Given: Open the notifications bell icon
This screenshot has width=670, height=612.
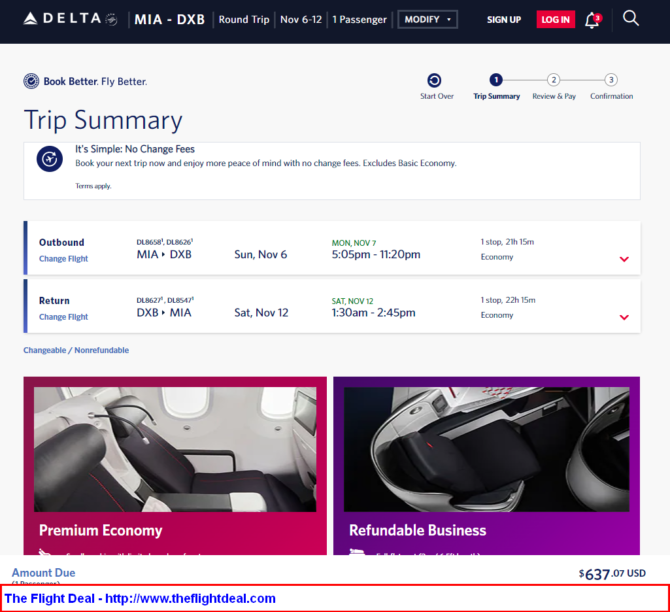Looking at the screenshot, I should [x=593, y=20].
